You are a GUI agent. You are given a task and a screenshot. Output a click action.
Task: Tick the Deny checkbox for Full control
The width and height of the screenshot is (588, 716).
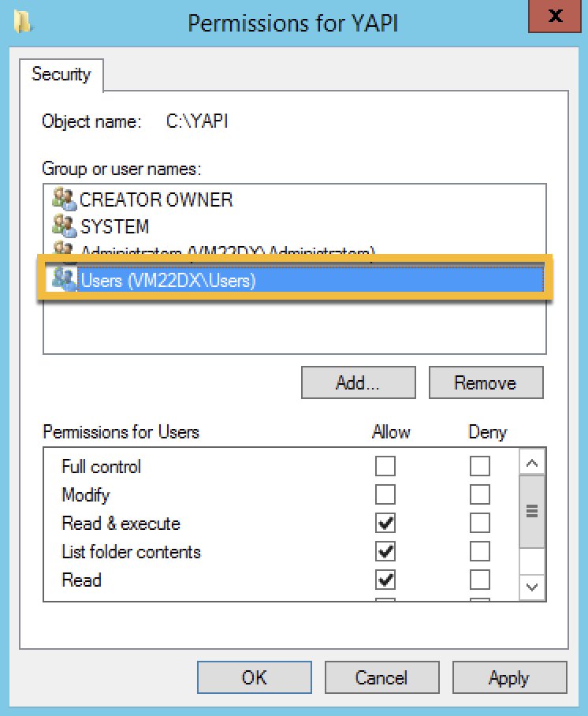click(480, 466)
